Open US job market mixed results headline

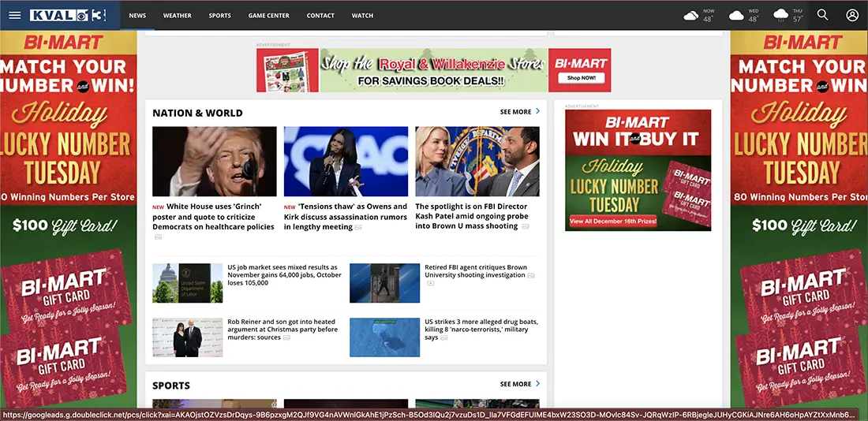(284, 275)
